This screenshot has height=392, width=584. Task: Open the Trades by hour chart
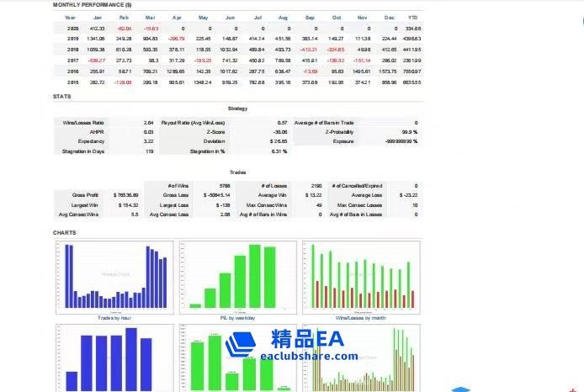pyautogui.click(x=114, y=278)
